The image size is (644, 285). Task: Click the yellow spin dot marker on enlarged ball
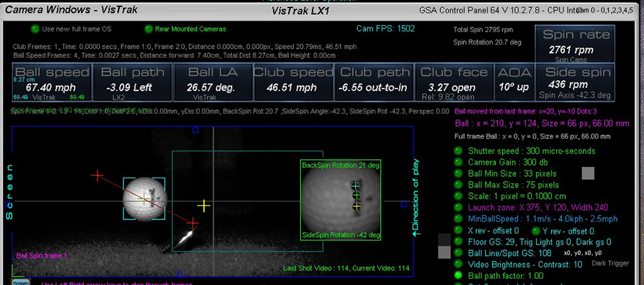point(357,206)
